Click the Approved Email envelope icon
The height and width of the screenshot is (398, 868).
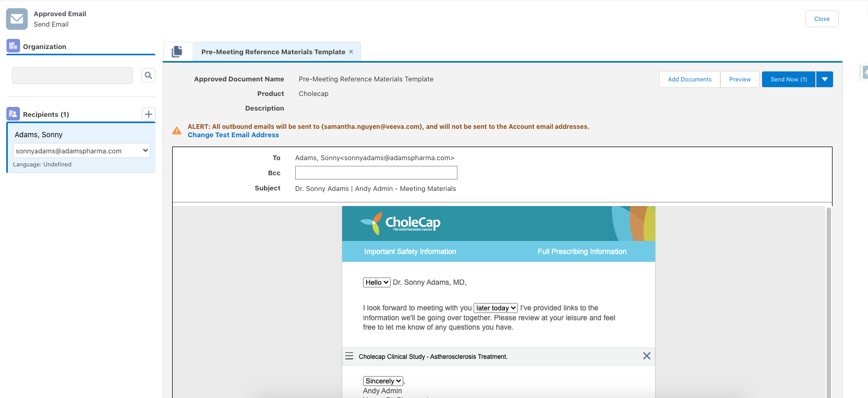point(17,19)
